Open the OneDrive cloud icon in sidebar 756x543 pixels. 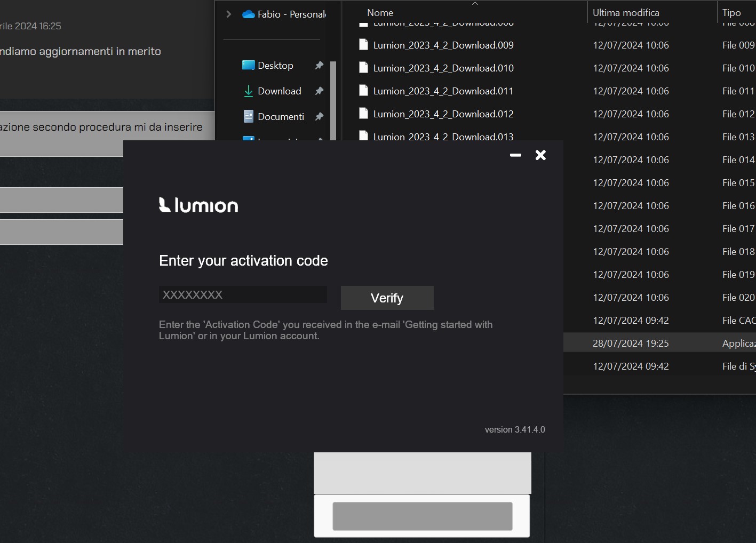point(248,14)
